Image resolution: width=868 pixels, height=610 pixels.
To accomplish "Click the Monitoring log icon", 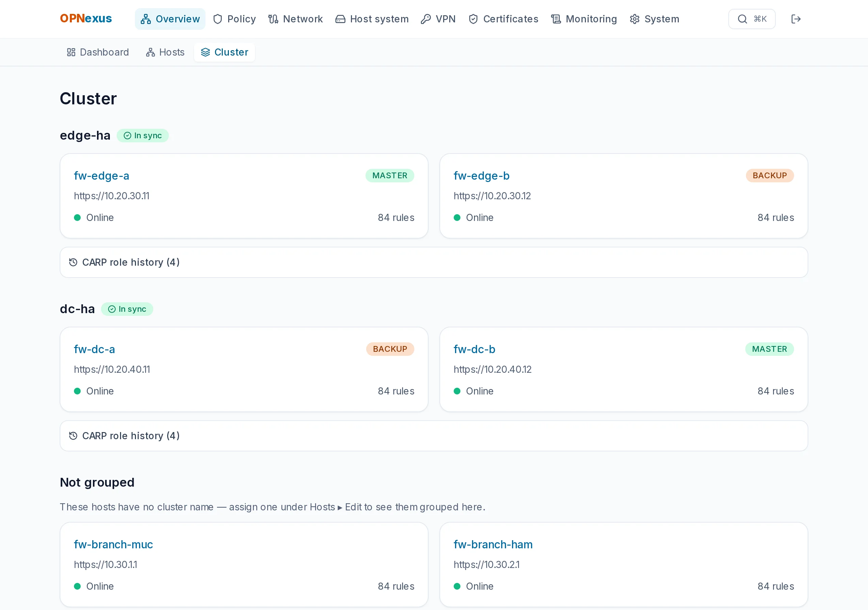I will [x=556, y=19].
